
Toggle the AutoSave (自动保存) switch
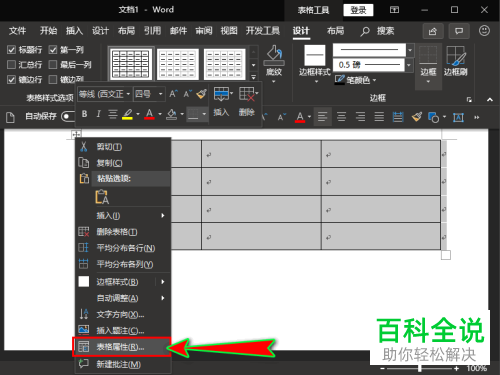pos(68,116)
